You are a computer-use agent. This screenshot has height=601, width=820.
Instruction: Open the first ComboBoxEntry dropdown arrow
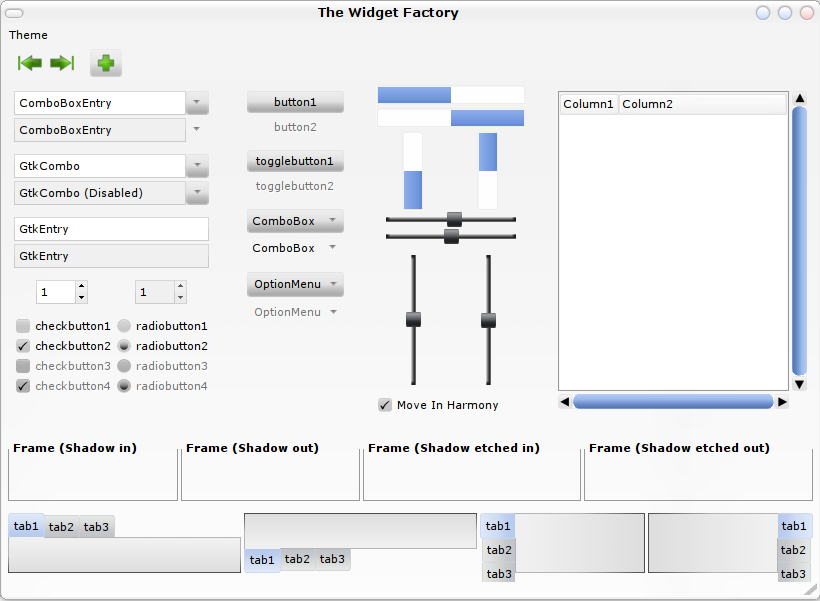coord(197,103)
